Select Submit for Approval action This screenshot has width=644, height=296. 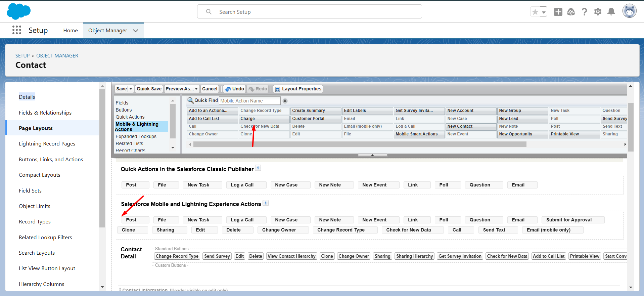573,220
